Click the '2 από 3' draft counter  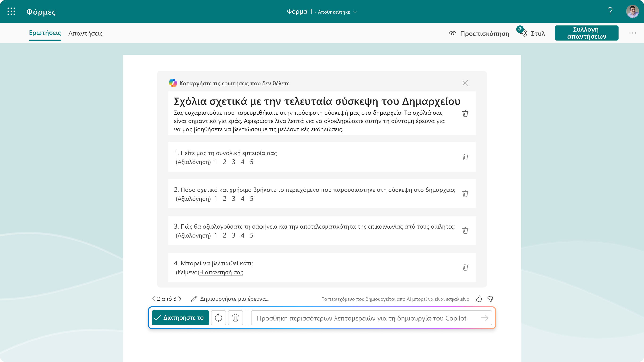click(167, 299)
